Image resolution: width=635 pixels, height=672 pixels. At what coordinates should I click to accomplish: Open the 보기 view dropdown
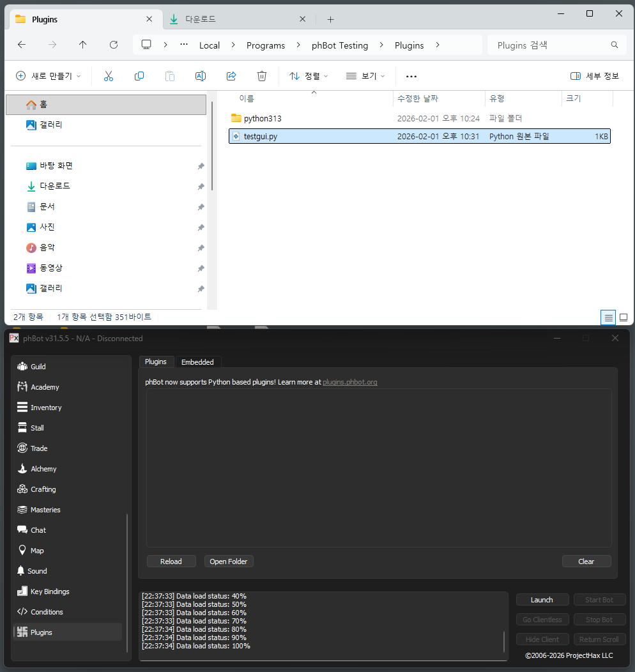[x=365, y=76]
